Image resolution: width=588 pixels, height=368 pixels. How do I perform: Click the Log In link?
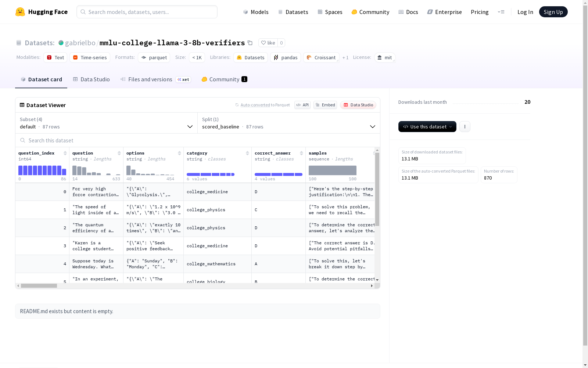(525, 12)
